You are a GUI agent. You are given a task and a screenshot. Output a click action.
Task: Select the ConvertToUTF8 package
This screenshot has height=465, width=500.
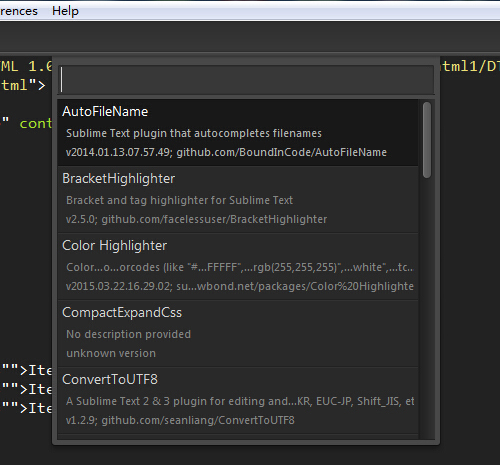238,400
